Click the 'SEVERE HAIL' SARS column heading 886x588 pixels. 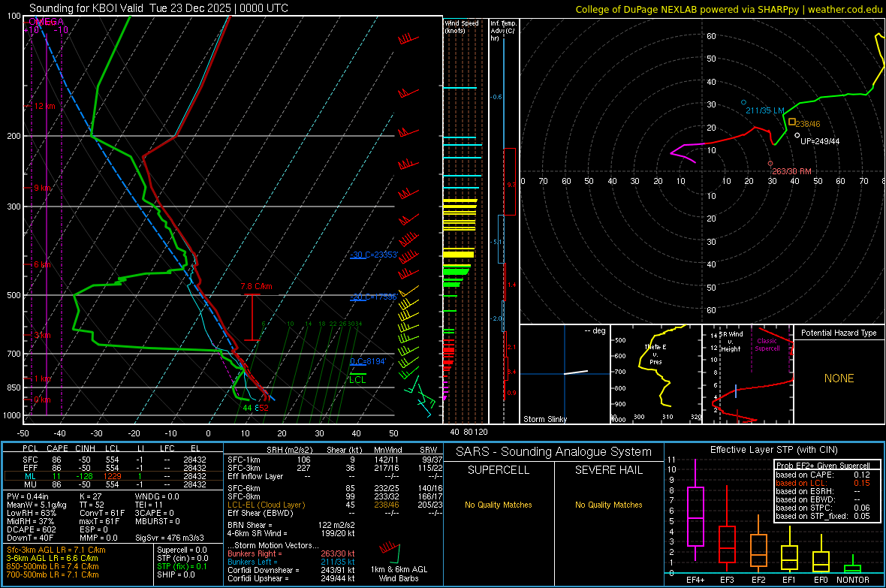click(x=608, y=470)
